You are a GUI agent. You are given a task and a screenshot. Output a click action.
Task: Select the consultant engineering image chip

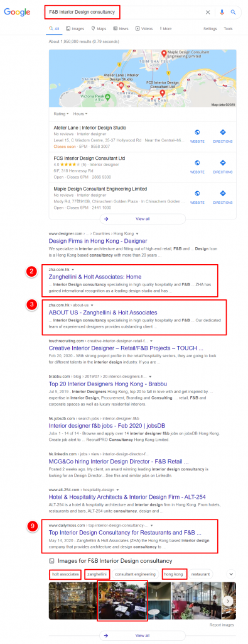point(135,574)
